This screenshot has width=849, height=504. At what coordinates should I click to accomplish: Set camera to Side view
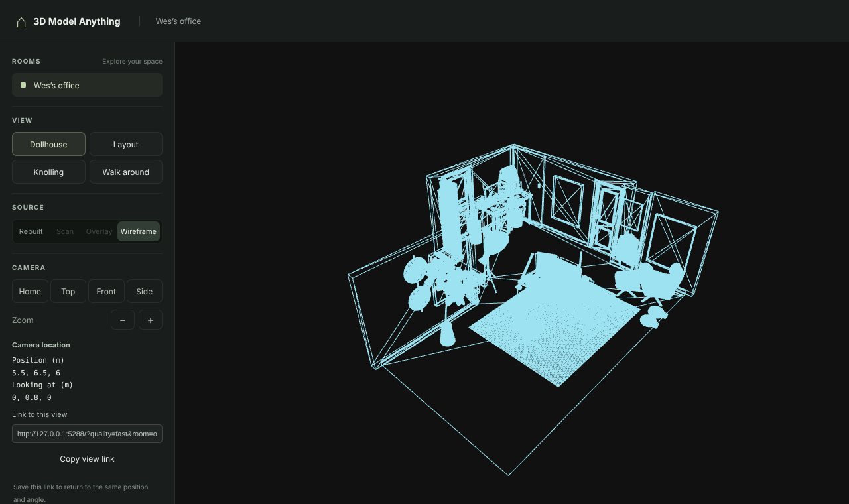click(145, 291)
